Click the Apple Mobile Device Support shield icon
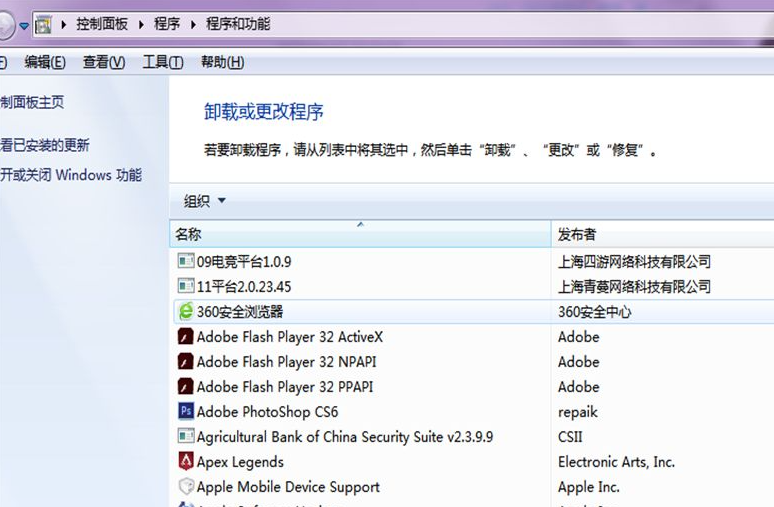 tap(186, 486)
